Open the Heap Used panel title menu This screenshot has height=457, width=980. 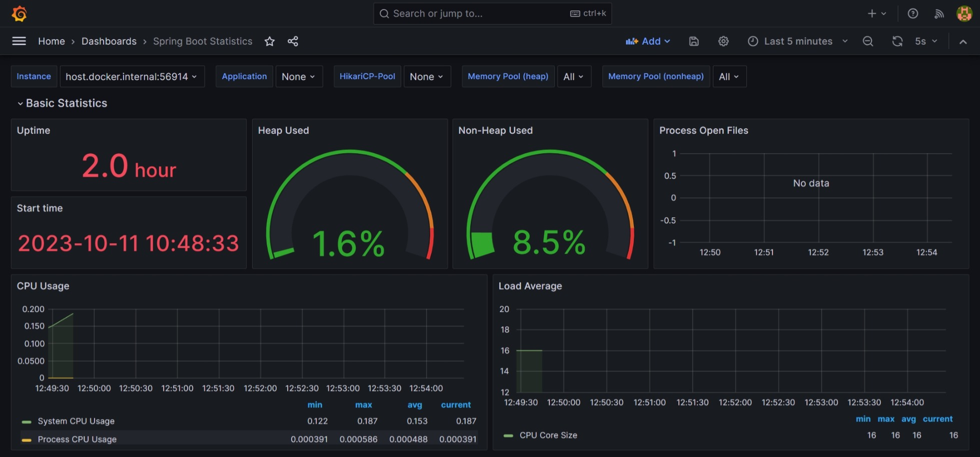283,131
